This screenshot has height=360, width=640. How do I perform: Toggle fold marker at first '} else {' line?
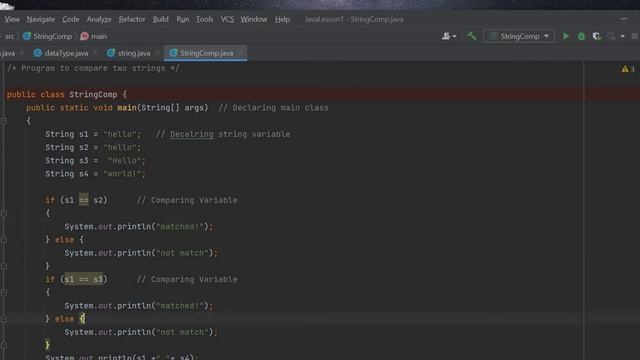tap(4, 240)
